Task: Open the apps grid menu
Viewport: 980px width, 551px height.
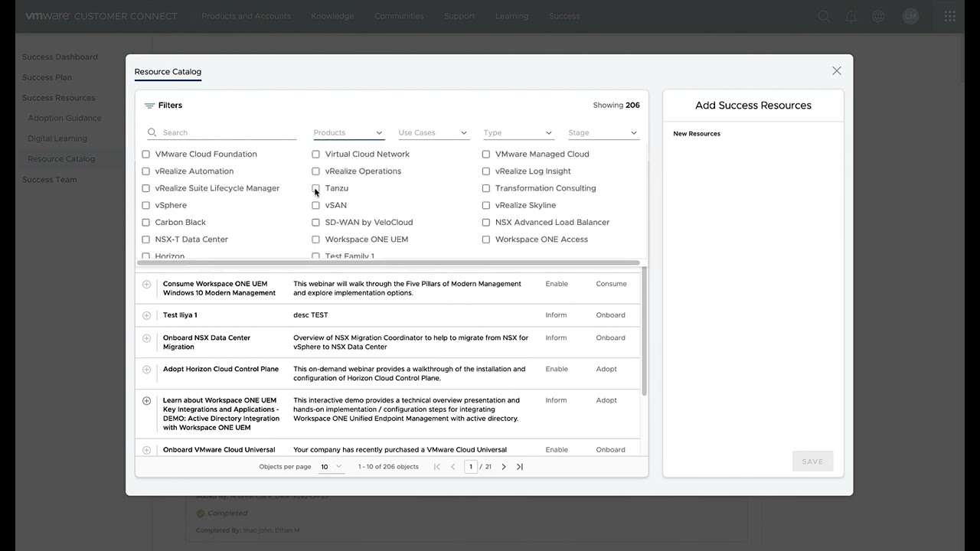Action: (949, 16)
